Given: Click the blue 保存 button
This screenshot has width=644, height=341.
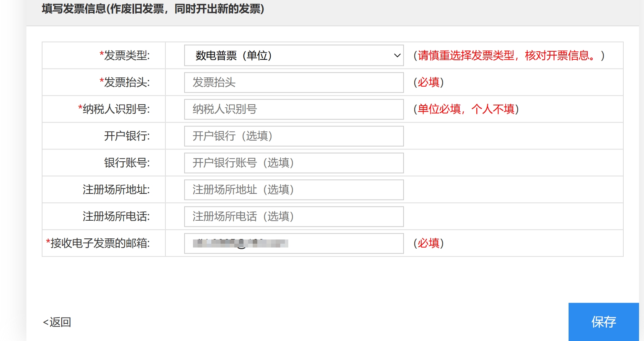Looking at the screenshot, I should 603,322.
